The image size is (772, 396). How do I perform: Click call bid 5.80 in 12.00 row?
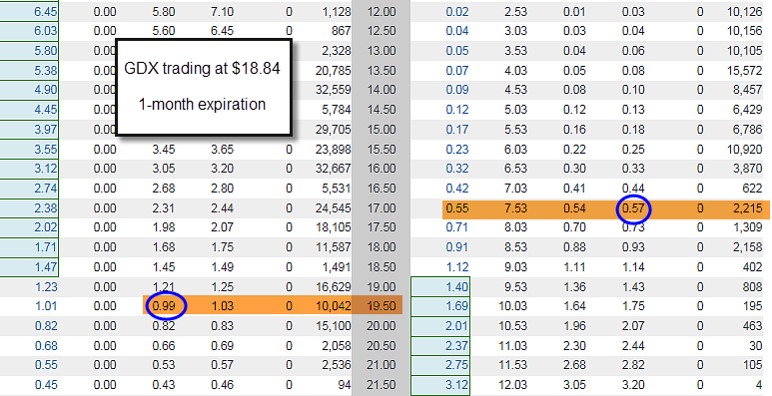pos(163,11)
